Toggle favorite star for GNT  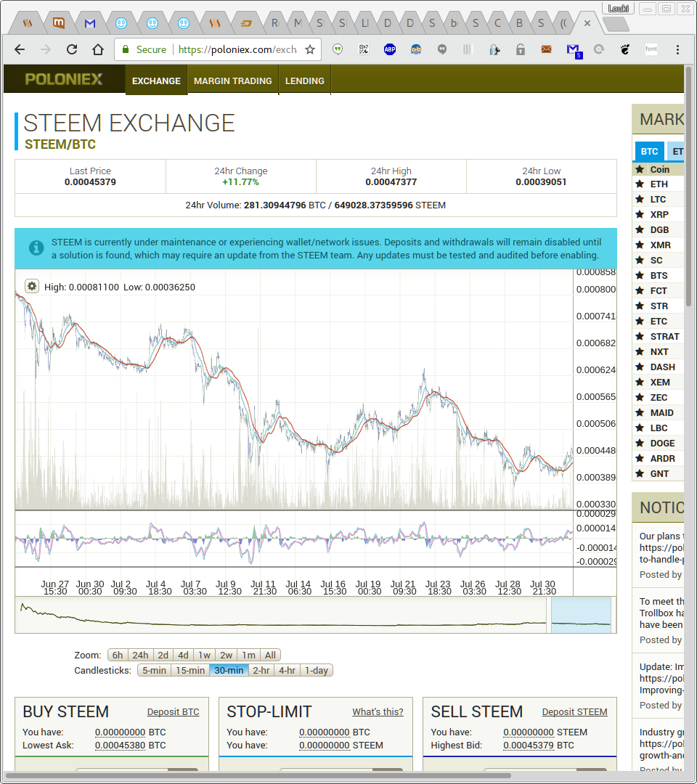640,473
